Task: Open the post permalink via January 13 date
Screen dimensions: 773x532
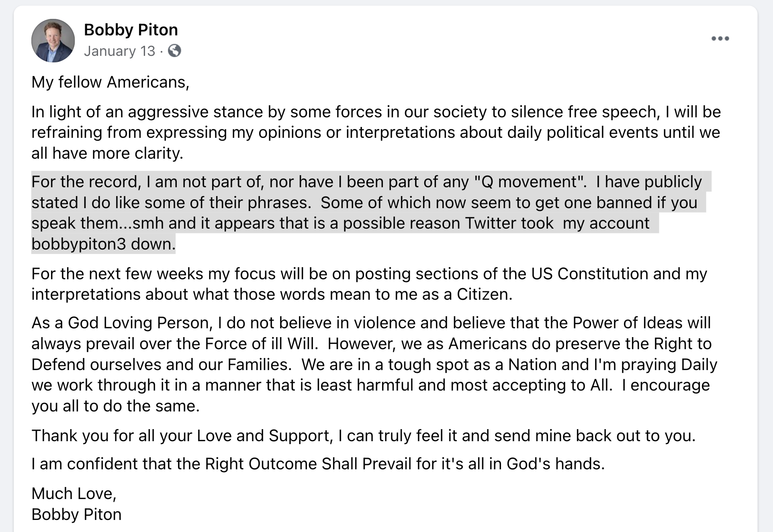Action: pyautogui.click(x=119, y=51)
